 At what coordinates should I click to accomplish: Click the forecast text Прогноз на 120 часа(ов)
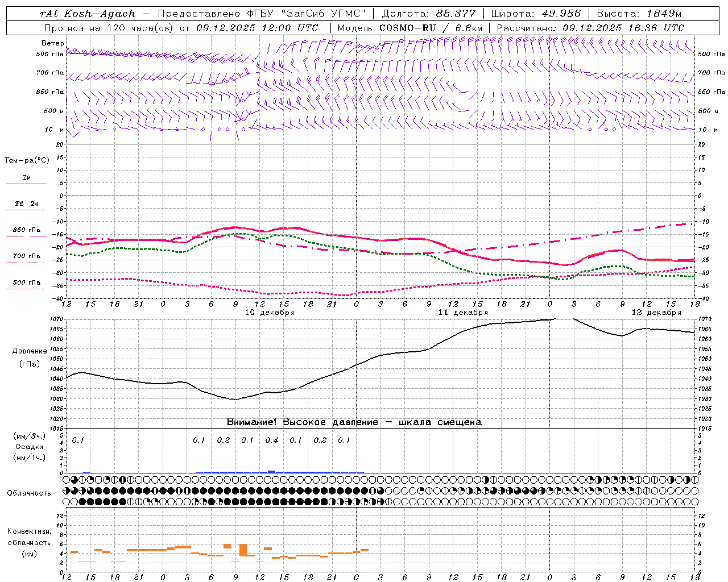[109, 27]
